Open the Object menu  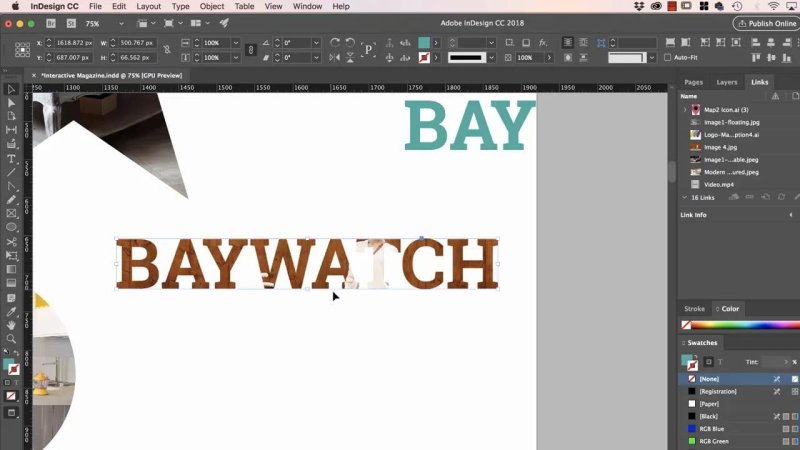click(x=212, y=7)
